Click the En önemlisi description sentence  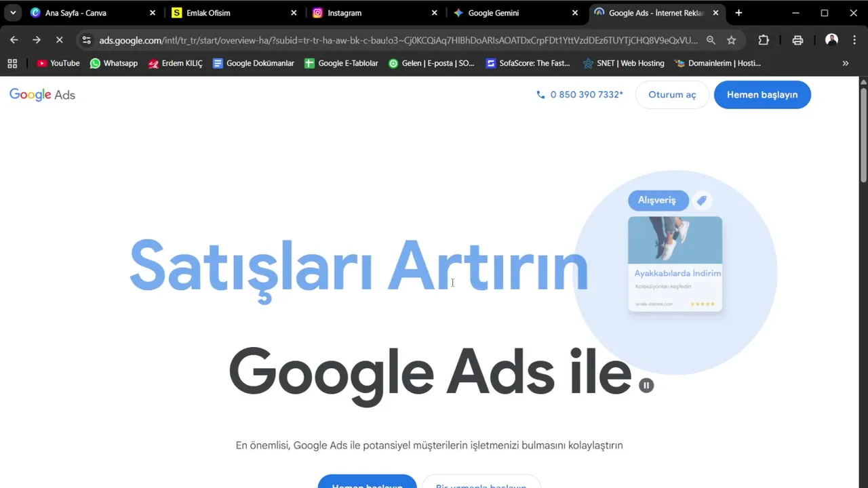pos(429,445)
